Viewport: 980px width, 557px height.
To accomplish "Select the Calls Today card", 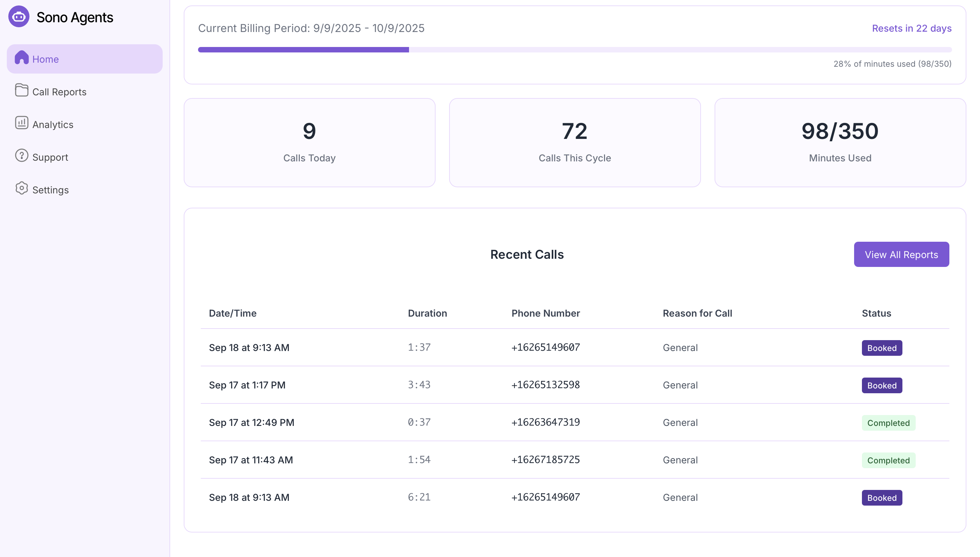I will click(x=309, y=142).
